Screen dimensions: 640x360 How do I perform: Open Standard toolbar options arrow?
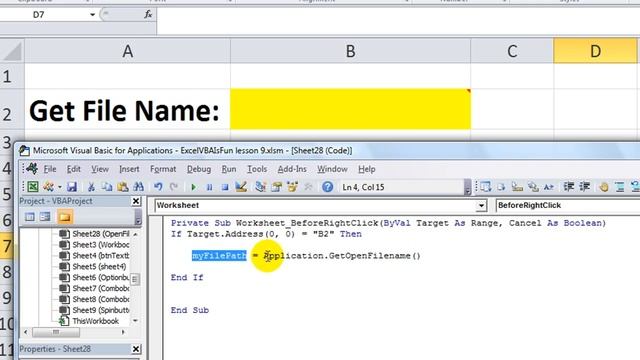[x=467, y=187]
